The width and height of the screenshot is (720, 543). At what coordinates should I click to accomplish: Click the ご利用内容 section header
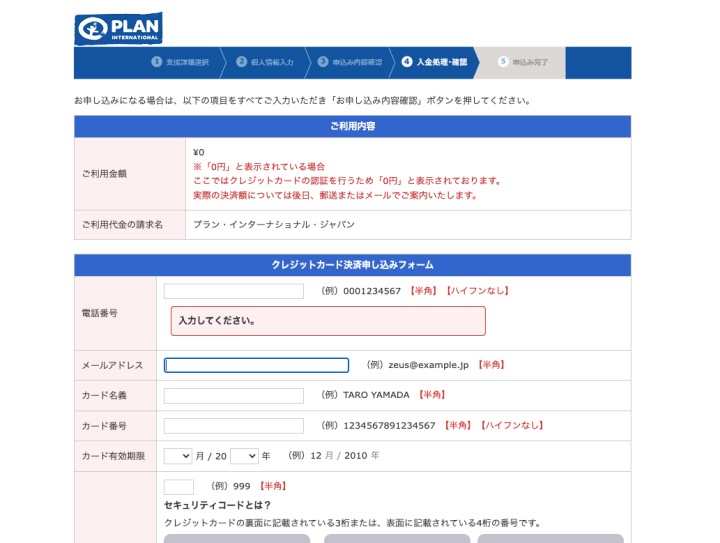tap(353, 126)
